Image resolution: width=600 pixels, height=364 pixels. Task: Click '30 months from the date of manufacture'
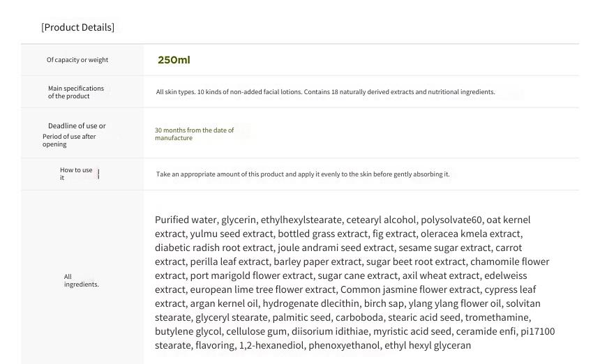pyautogui.click(x=194, y=134)
